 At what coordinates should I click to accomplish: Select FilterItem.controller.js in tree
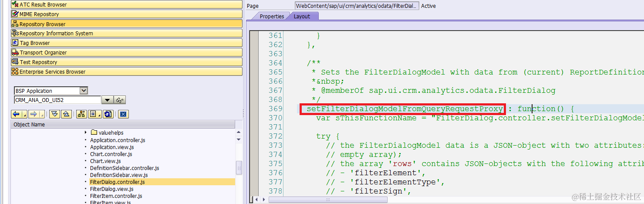[x=116, y=196]
